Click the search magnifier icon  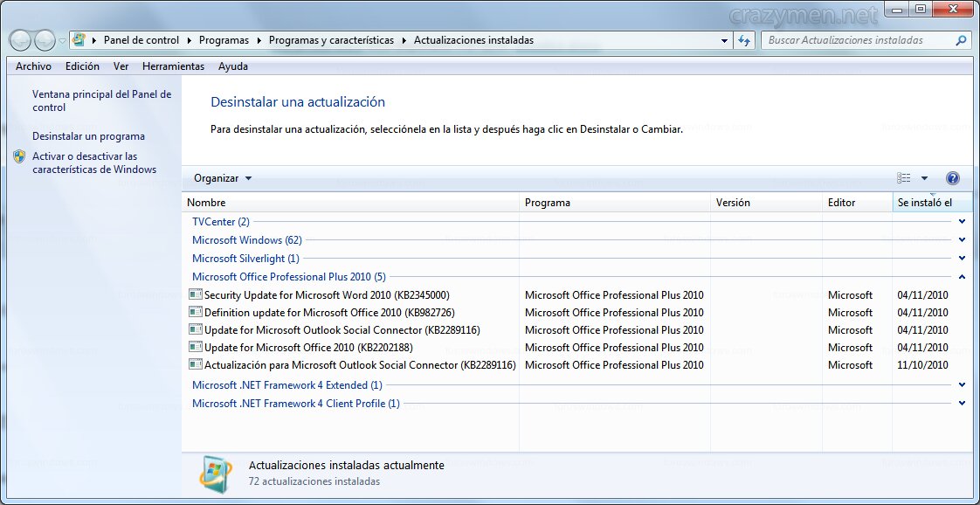pos(961,40)
